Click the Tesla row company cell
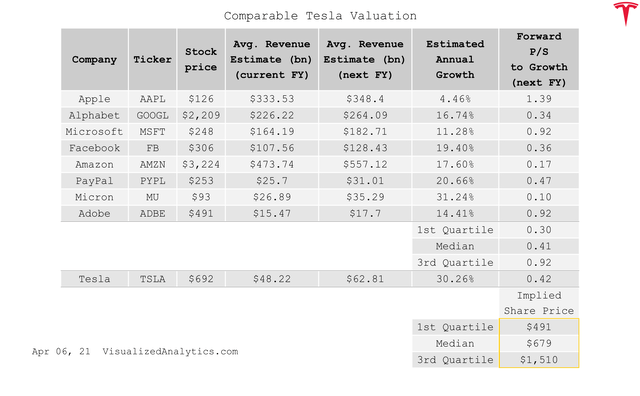 point(94,279)
